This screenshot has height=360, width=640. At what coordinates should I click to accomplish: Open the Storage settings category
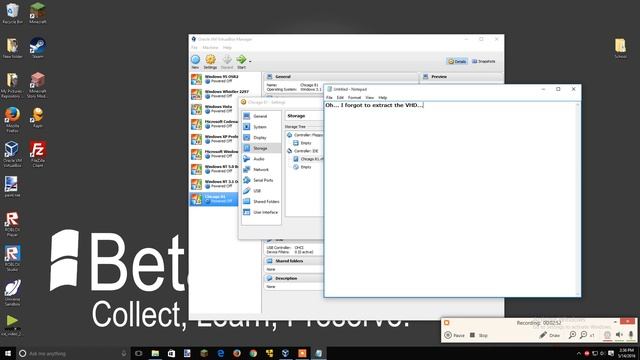(261, 148)
